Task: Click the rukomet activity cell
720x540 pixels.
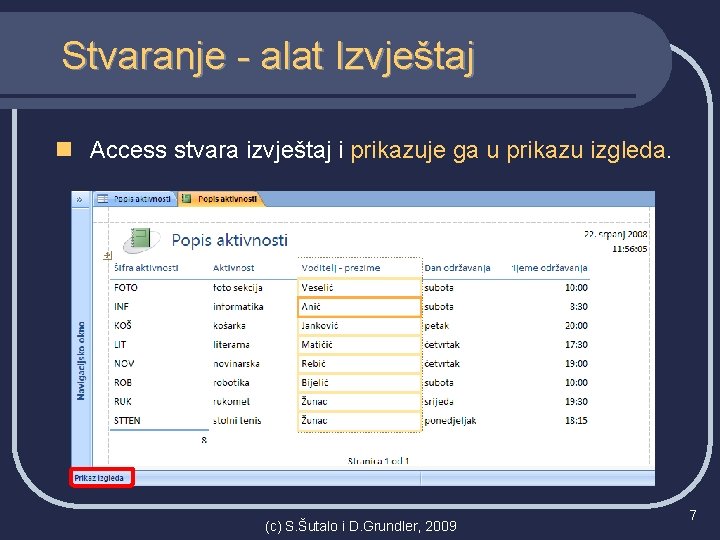Action: [231, 402]
